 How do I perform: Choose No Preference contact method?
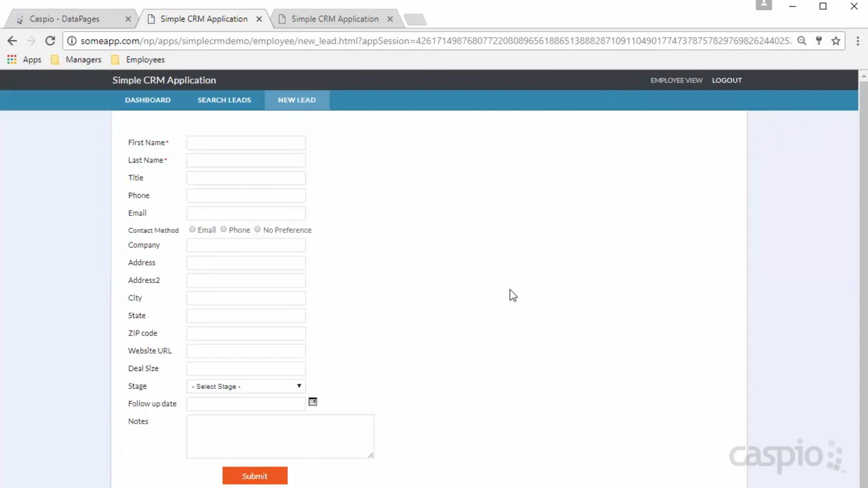coord(257,229)
